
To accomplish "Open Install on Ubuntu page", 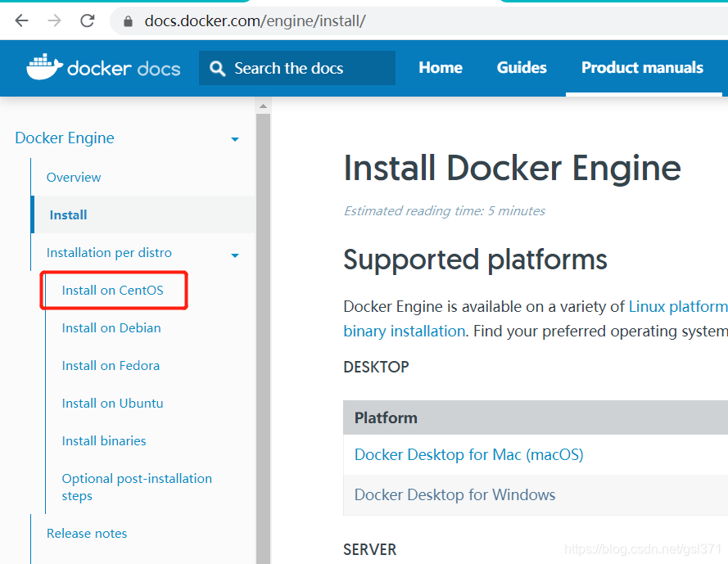I will [112, 403].
